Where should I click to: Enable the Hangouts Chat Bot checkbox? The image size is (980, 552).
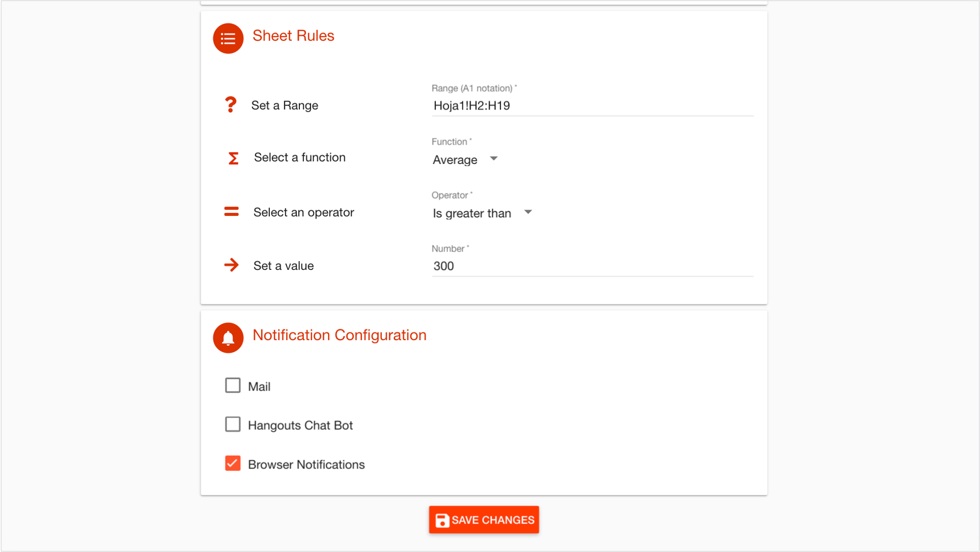233,424
